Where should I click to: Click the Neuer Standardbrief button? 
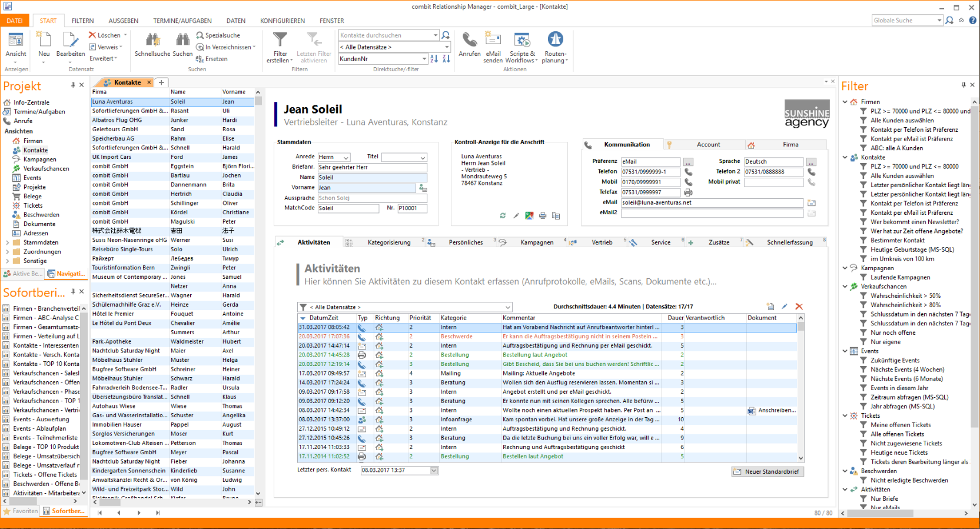(768, 472)
